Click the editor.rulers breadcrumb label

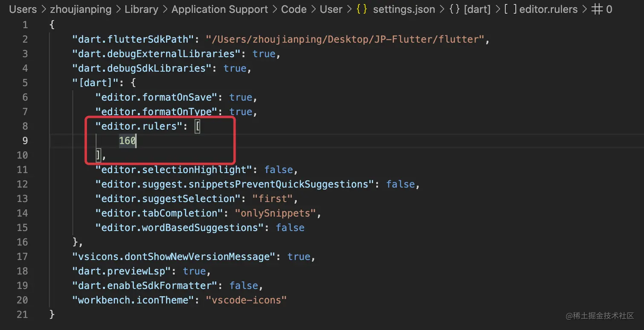point(549,9)
